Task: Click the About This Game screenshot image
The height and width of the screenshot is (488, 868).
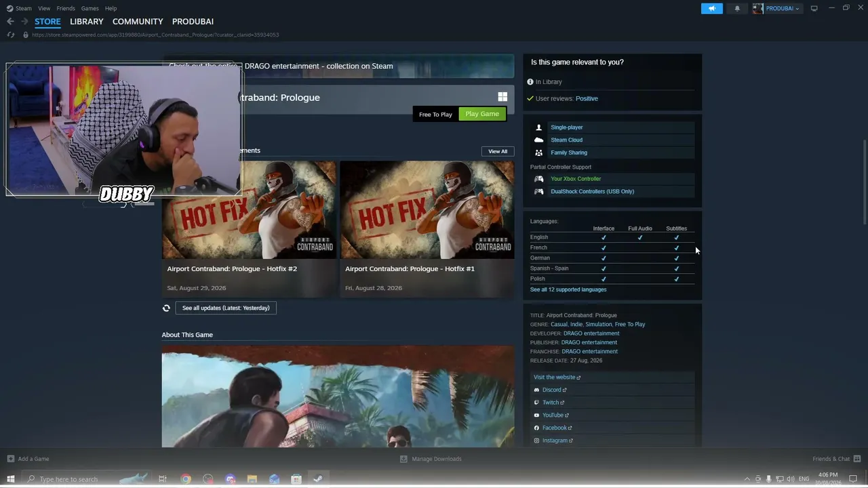Action: [x=338, y=397]
